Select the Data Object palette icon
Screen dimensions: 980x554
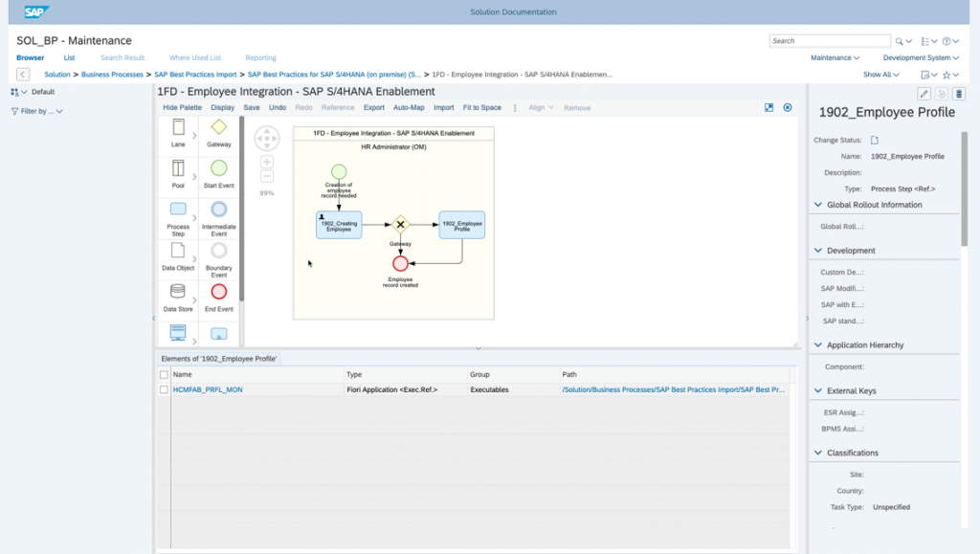pyautogui.click(x=178, y=251)
